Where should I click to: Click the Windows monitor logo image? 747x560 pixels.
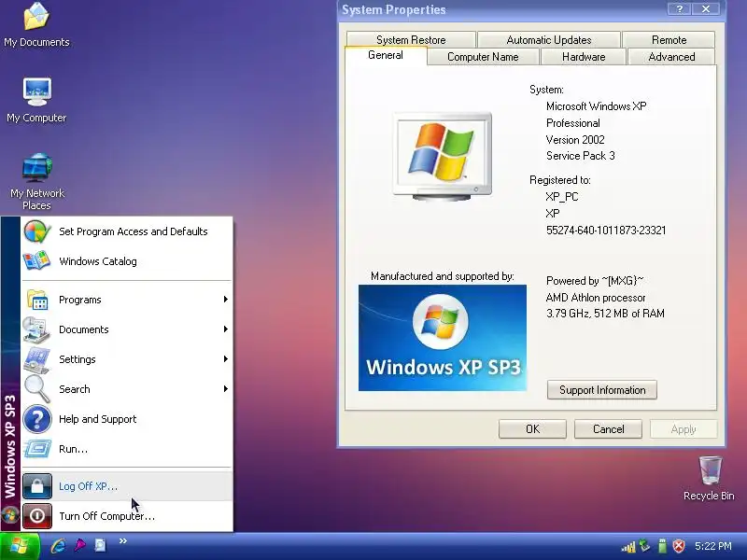tap(443, 156)
